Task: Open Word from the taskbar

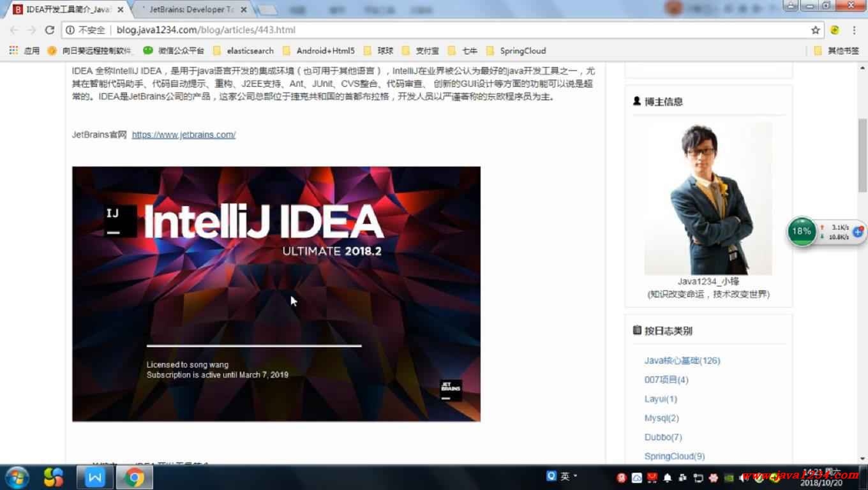Action: click(x=94, y=477)
